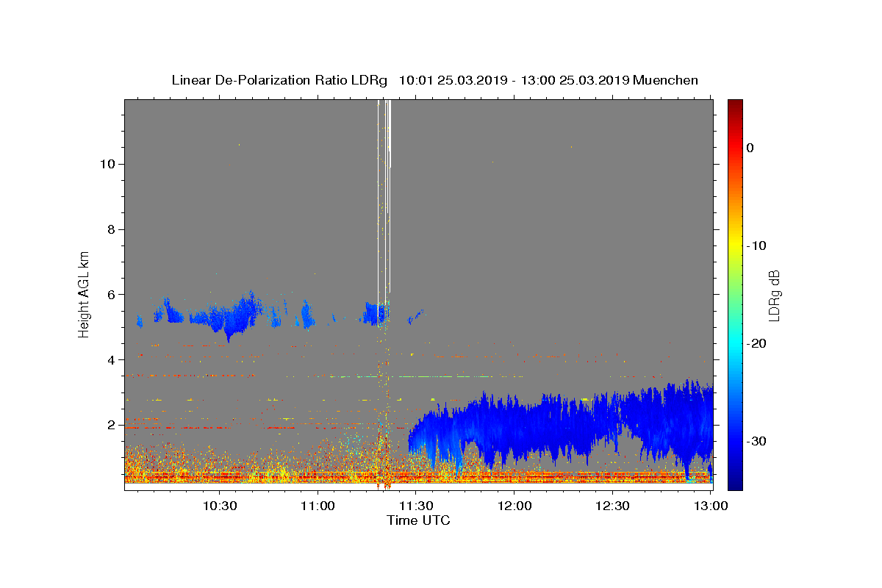882x588 pixels.
Task: Click the 'Muenchen' station name in the title
Action: coord(666,80)
